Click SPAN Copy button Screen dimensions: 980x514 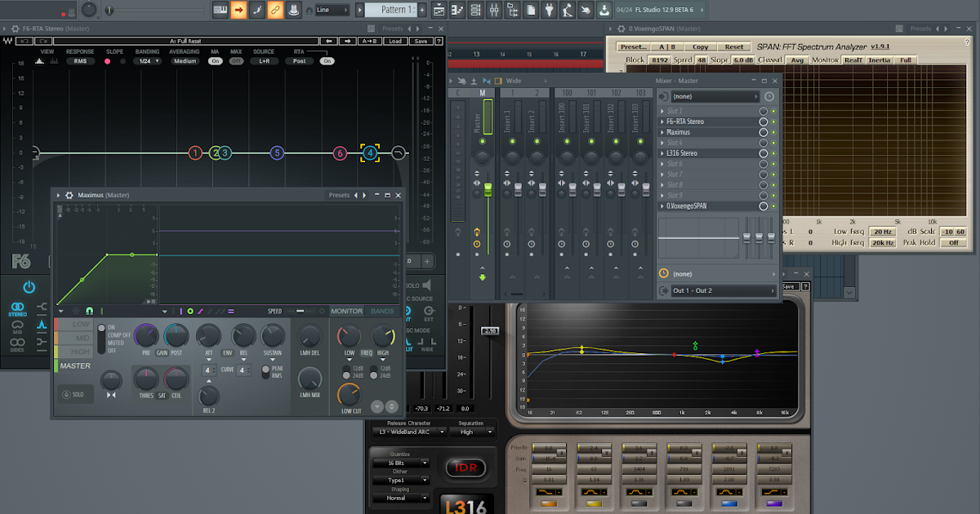point(701,47)
